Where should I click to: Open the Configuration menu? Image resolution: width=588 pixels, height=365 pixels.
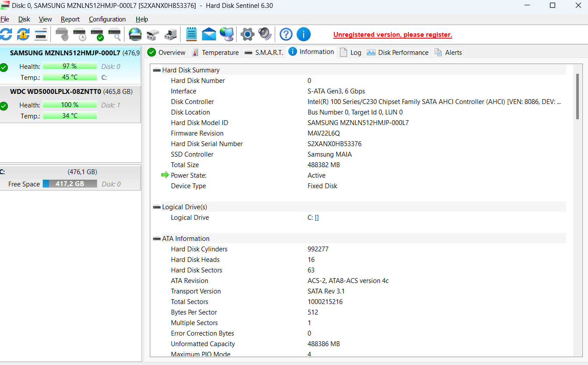coord(107,19)
